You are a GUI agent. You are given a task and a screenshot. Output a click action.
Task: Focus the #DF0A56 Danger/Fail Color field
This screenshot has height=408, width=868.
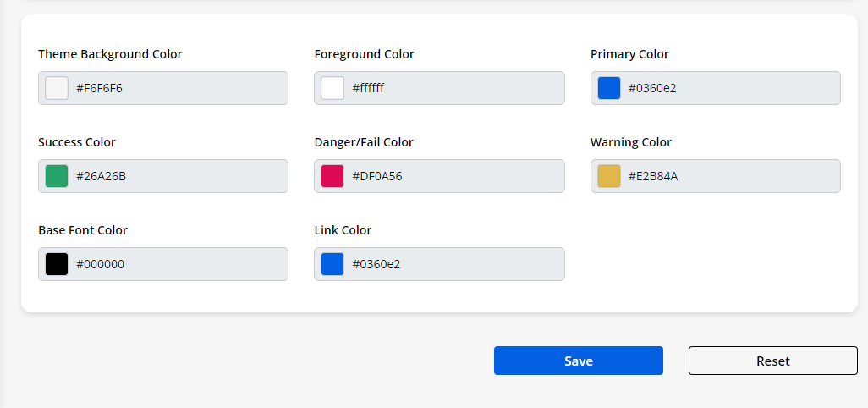(x=453, y=176)
